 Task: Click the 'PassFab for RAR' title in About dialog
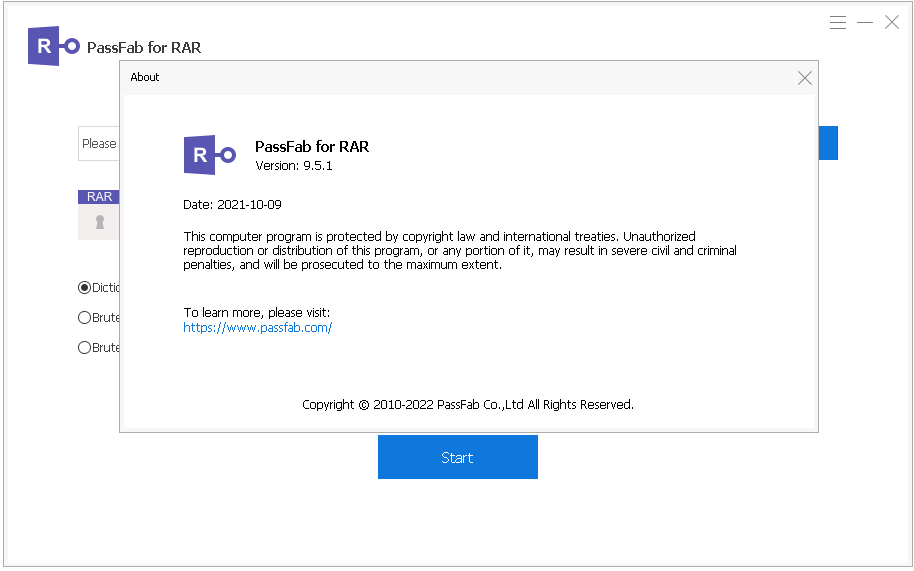312,147
